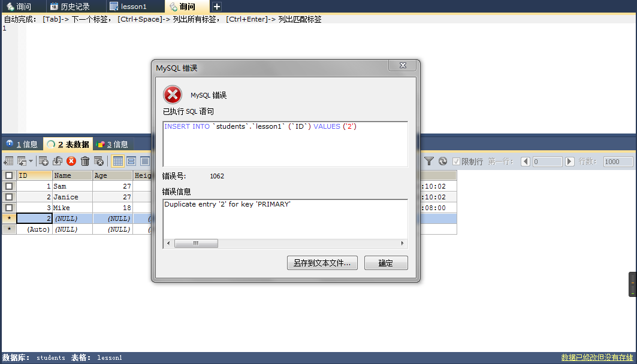Close the MySQL 错误 dialog
Image resolution: width=637 pixels, height=364 pixels.
pos(403,65)
